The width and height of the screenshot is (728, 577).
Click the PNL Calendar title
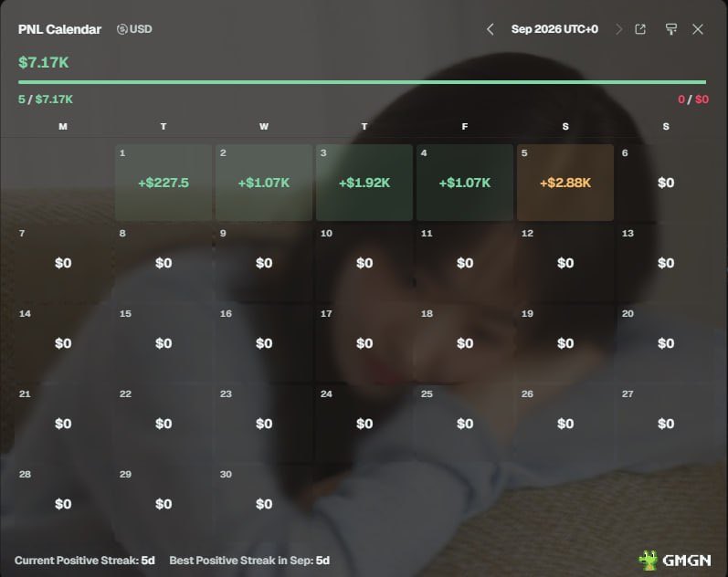coord(59,29)
